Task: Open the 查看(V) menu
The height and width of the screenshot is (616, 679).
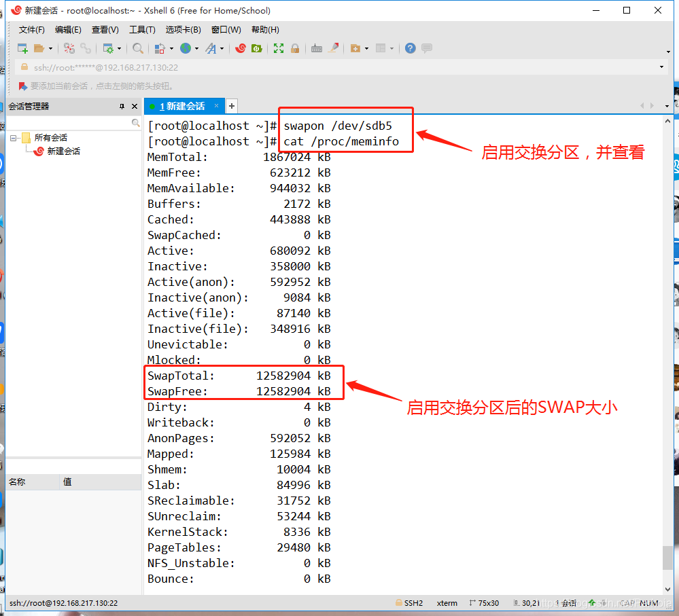Action: [105, 30]
